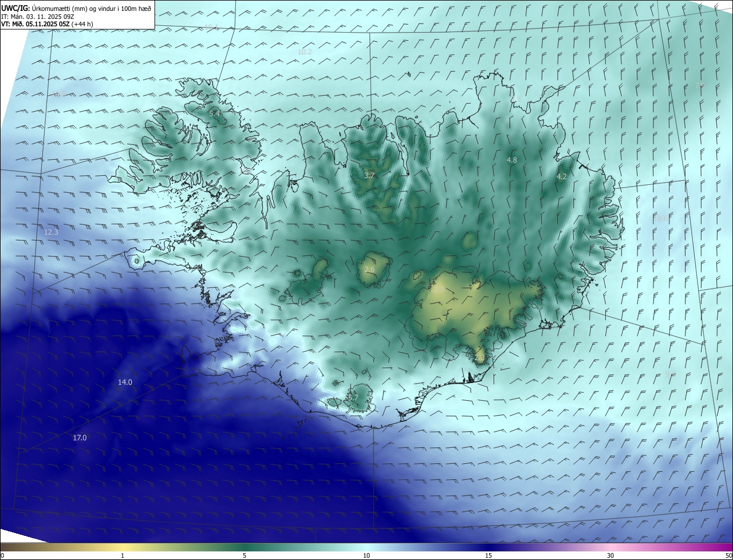This screenshot has height=560, width=733.
Task: Click the 17.0 value over the ocean
Action: 80,438
